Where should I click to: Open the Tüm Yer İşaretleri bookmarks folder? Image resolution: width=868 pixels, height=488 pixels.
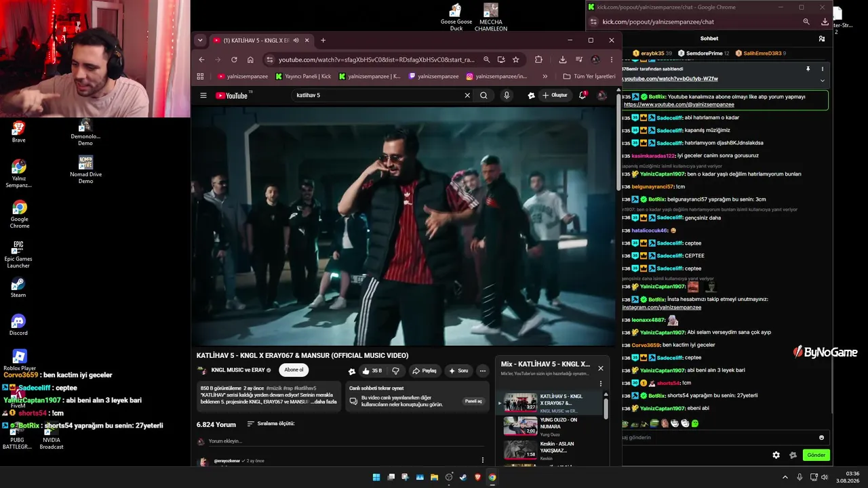[589, 77]
